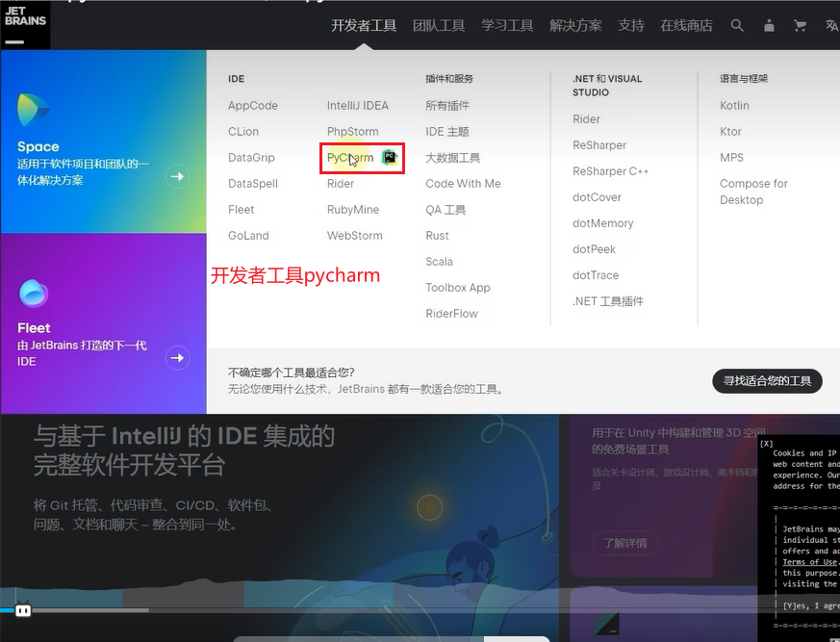The width and height of the screenshot is (840, 642).
Task: Select CLion from IDE list
Action: [x=243, y=131]
